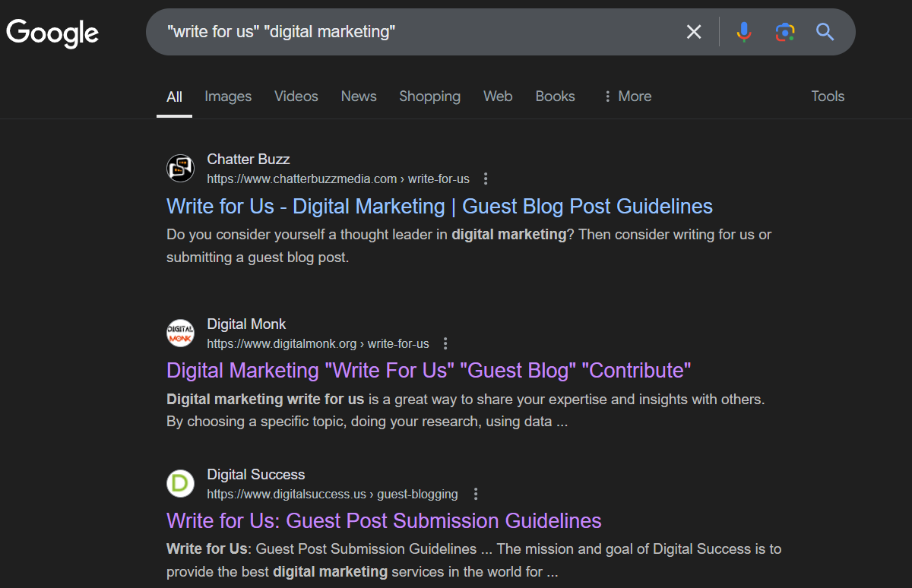Open three-dot options for Digital Success result
Viewport: 912px width, 588px height.
(476, 494)
